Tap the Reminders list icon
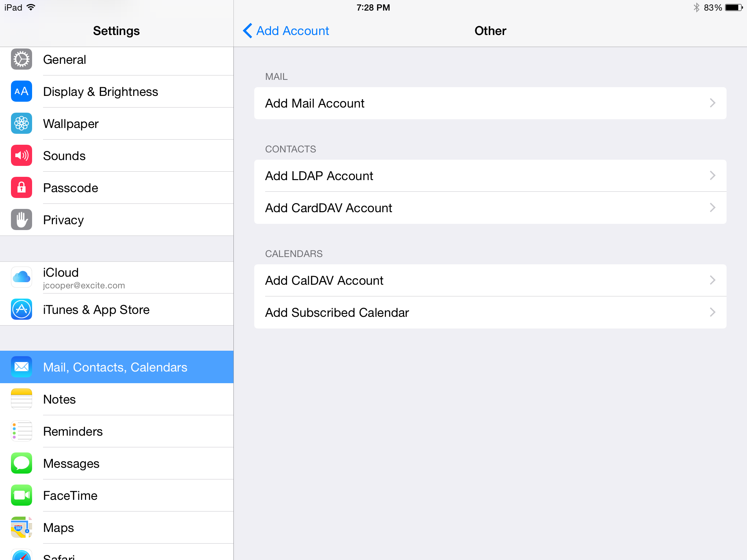The height and width of the screenshot is (560, 747). tap(22, 431)
